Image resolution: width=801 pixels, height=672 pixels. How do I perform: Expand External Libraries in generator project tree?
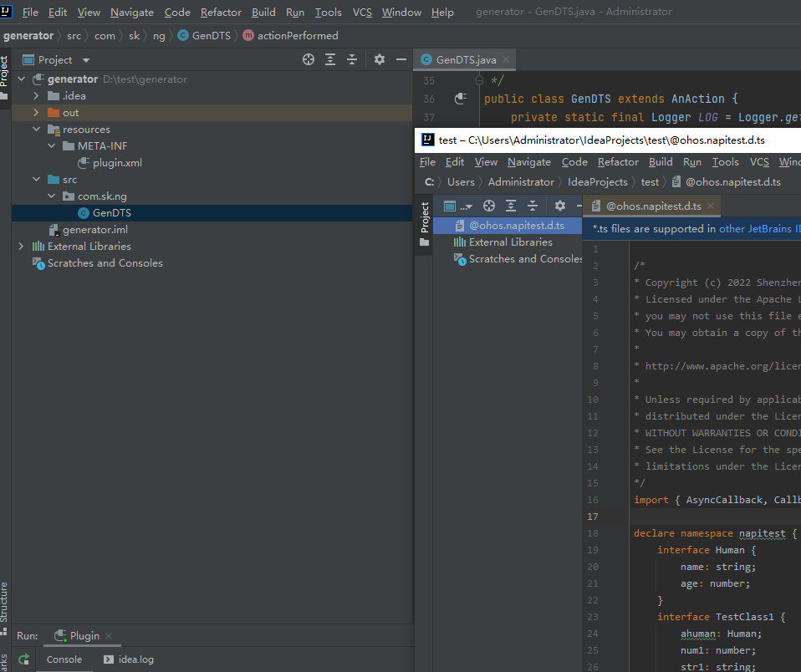coord(21,246)
